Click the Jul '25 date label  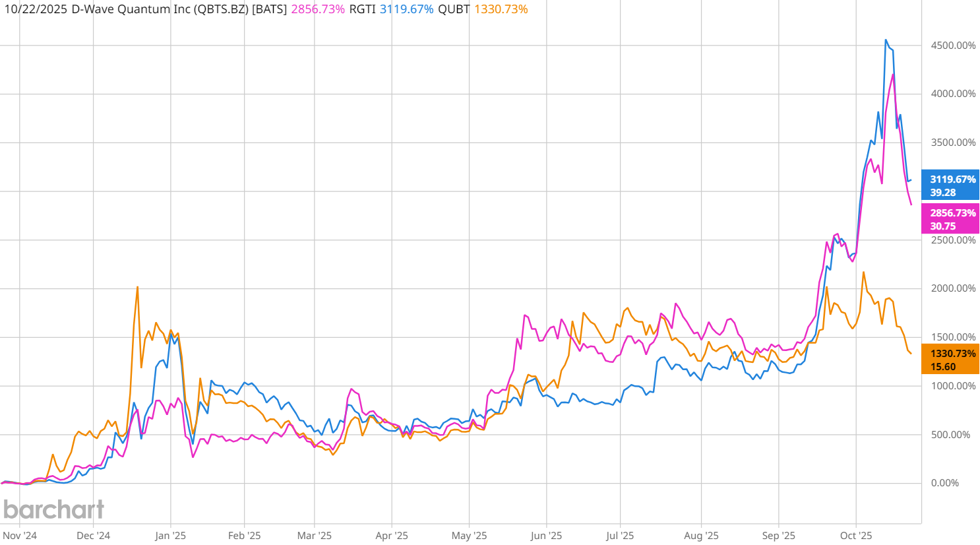tap(620, 535)
